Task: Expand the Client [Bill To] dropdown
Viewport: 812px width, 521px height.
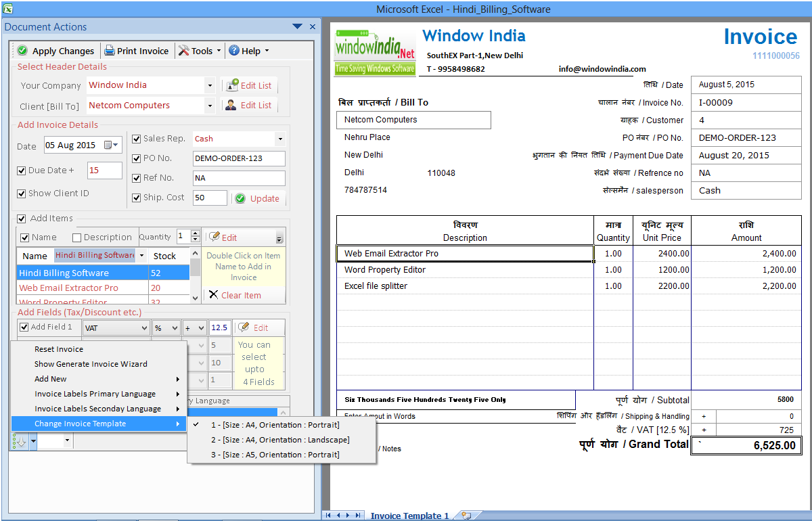Action: pos(210,106)
